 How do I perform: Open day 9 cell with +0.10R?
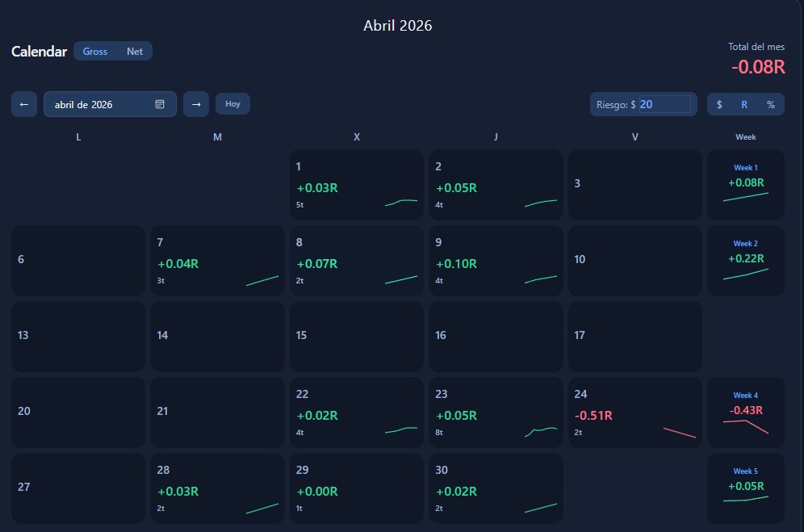(496, 261)
